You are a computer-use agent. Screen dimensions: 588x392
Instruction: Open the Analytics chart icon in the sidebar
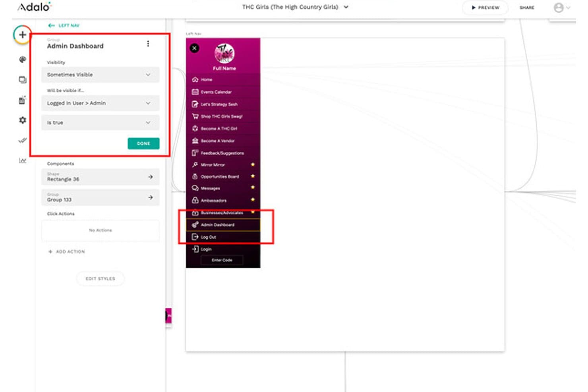tap(22, 160)
